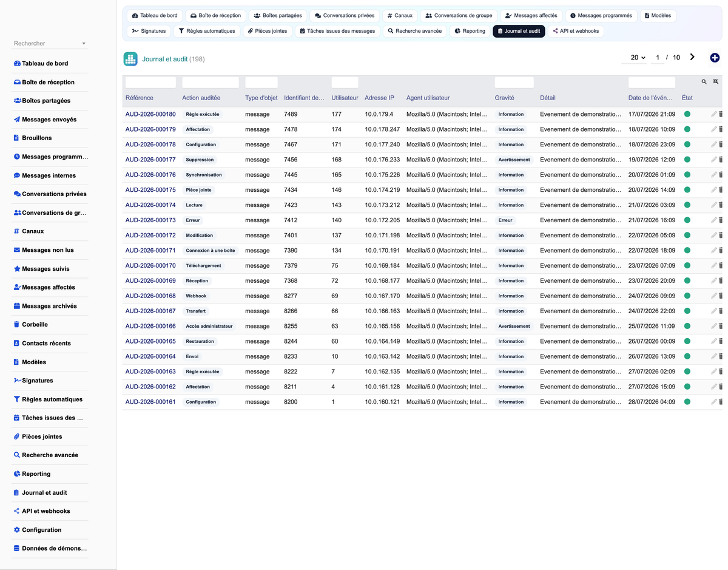728x570 pixels.
Task: Switch to Reporting tab
Action: pos(470,31)
